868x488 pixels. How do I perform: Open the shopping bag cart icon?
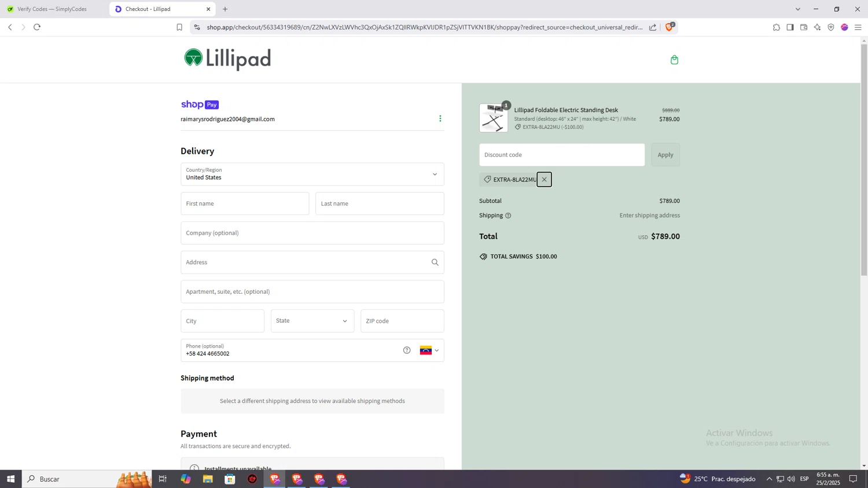(x=674, y=60)
